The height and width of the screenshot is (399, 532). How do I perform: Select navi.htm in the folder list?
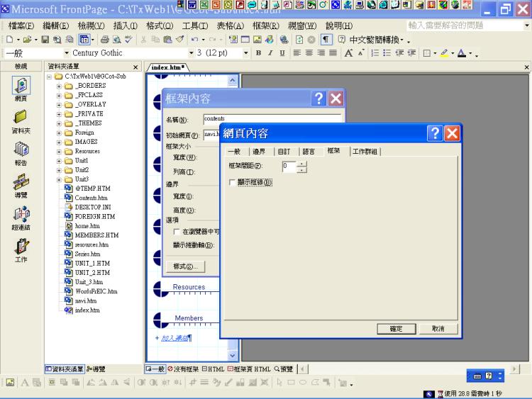coord(84,300)
